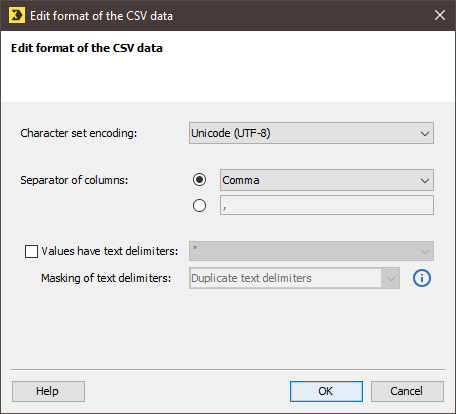Click the custom separator text field

click(x=327, y=205)
